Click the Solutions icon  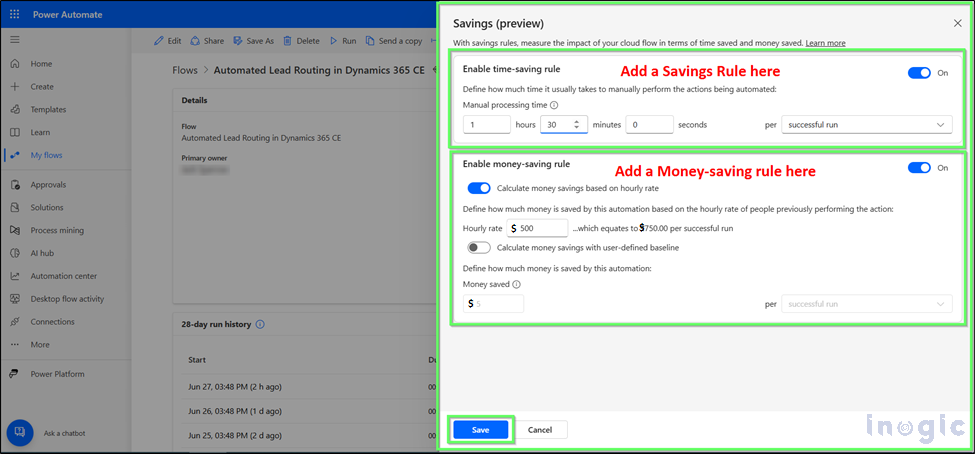(x=16, y=208)
